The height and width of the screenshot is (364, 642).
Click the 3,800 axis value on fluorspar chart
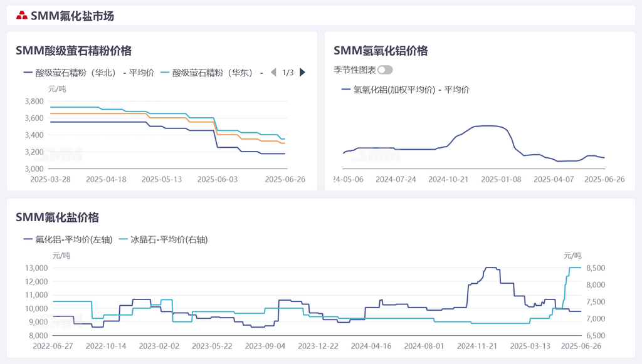tap(34, 101)
